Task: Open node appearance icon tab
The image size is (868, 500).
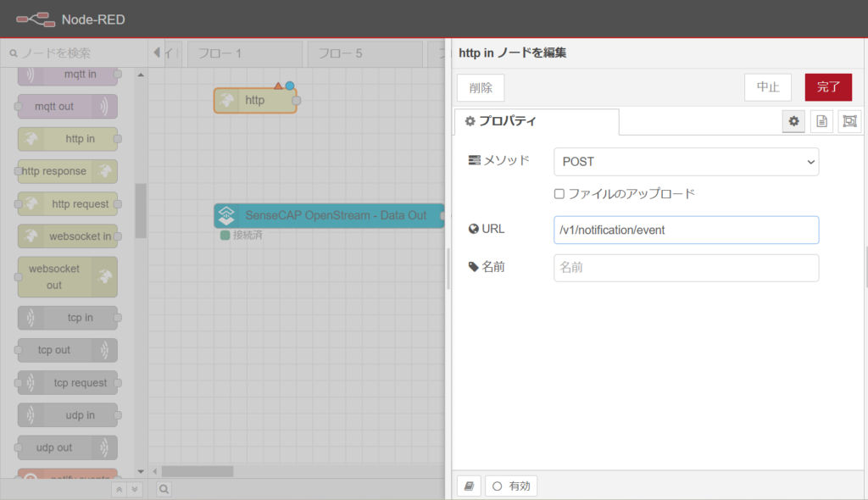Action: (849, 121)
